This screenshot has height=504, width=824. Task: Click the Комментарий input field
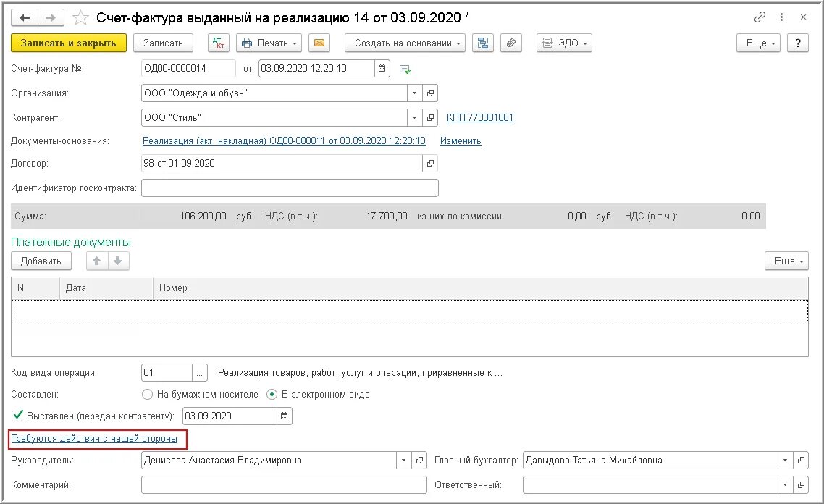284,485
